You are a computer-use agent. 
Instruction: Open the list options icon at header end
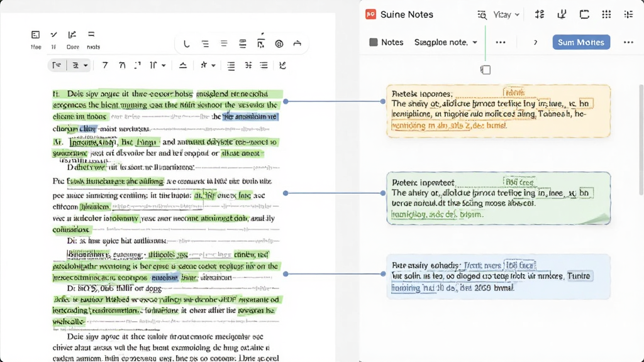tap(628, 14)
